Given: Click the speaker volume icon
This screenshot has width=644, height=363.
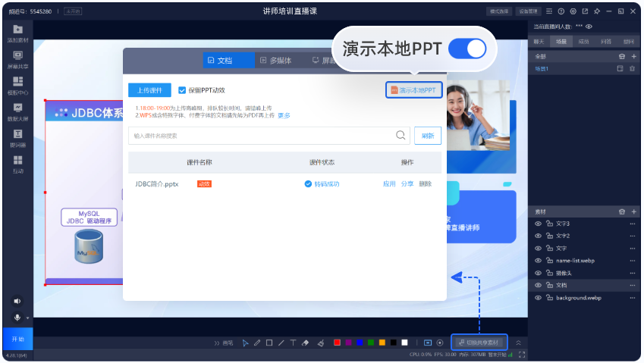Looking at the screenshot, I should 17,301.
